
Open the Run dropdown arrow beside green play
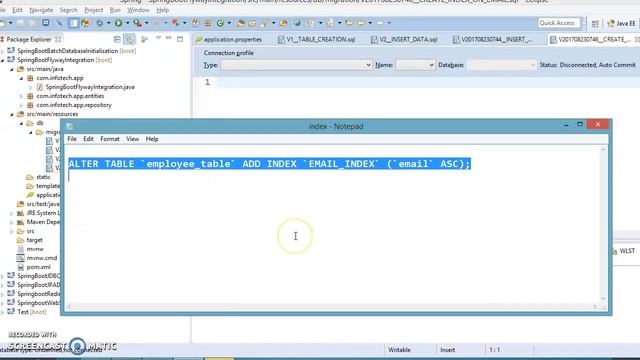coord(127,23)
